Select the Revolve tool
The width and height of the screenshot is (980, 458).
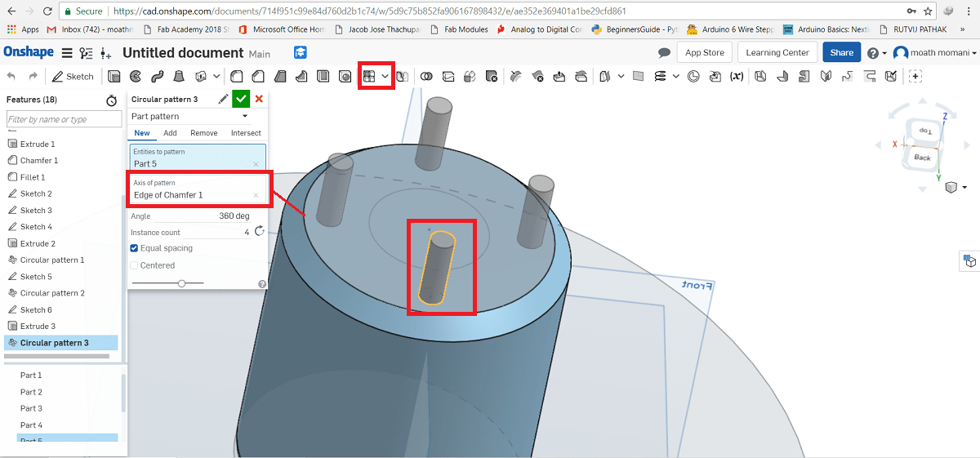point(135,76)
